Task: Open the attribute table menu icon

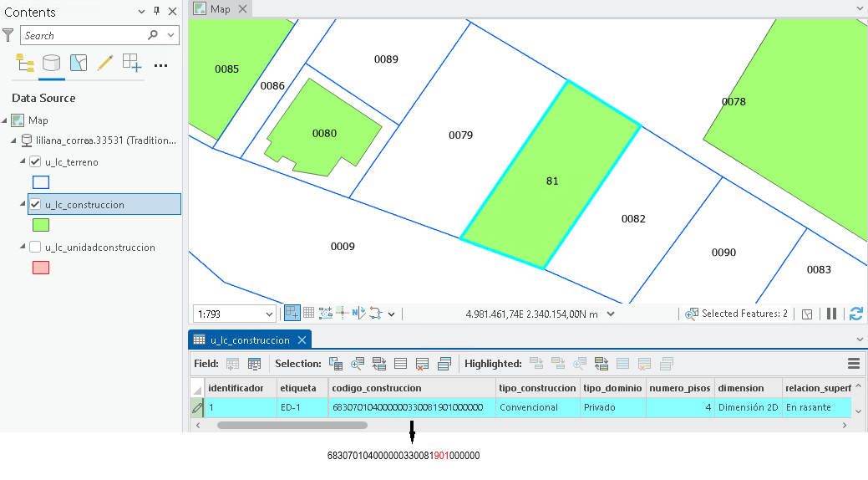Action: pyautogui.click(x=854, y=364)
